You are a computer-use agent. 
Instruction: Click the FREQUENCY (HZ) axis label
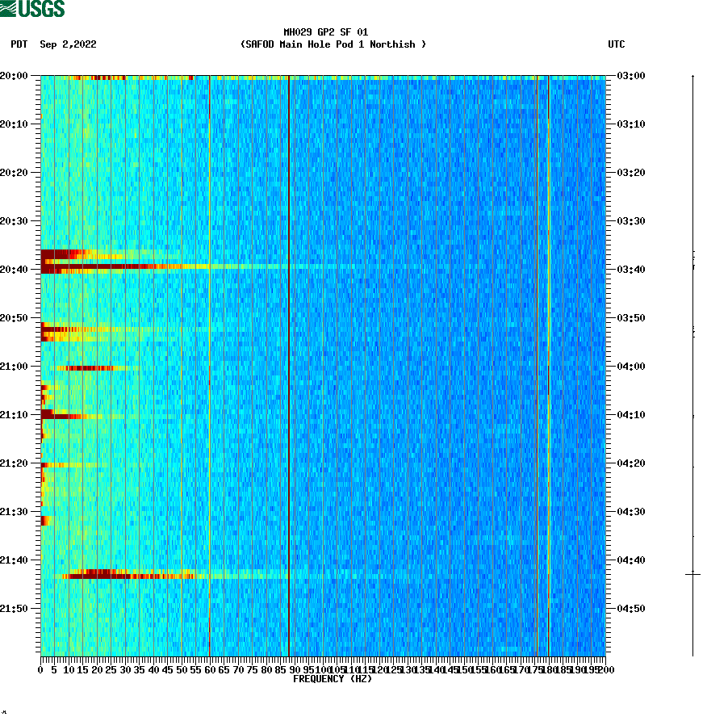[334, 679]
